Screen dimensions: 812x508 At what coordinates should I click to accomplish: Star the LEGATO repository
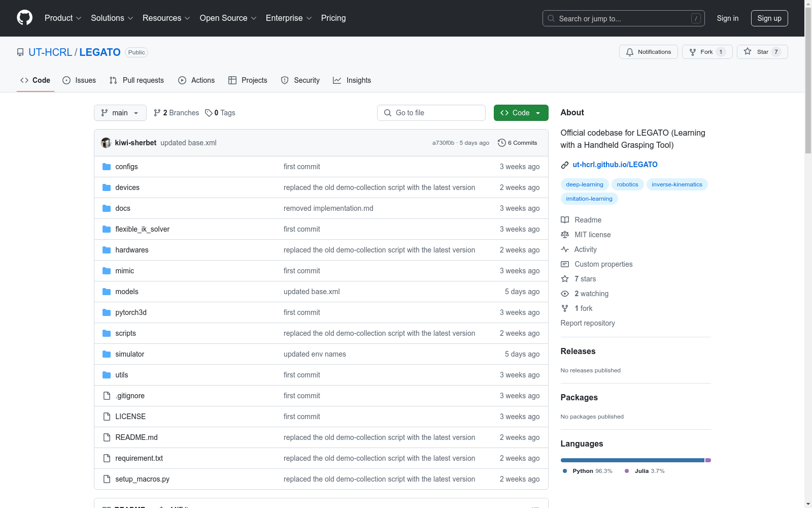pyautogui.click(x=762, y=52)
